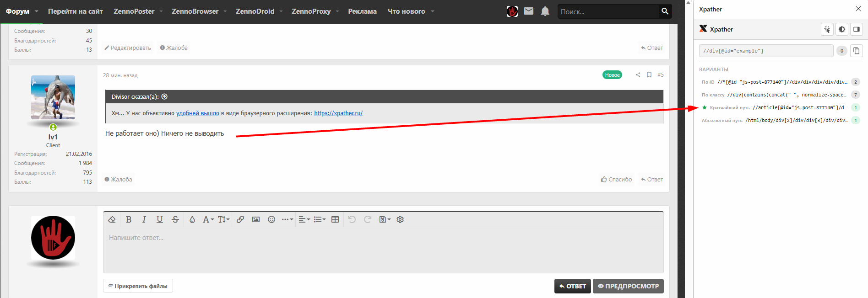The width and height of the screenshot is (868, 298).
Task: Open the https://xpather.ru/ link
Action: pyautogui.click(x=338, y=113)
